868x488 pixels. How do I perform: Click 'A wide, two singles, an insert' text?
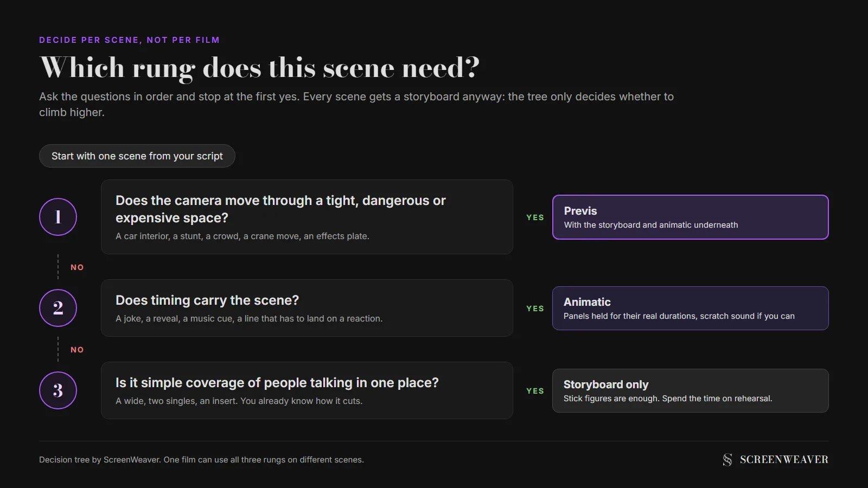[x=239, y=401]
